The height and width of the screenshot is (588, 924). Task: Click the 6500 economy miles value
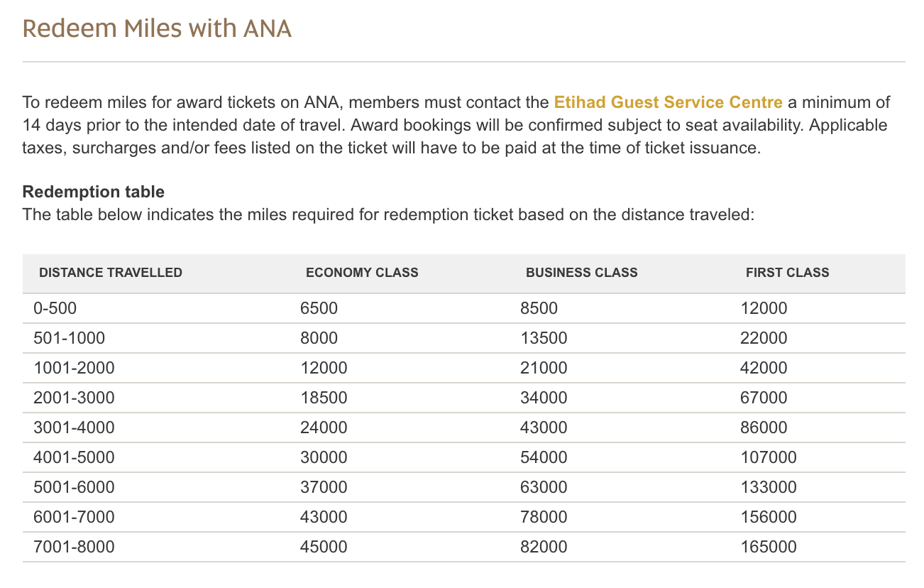(x=319, y=309)
